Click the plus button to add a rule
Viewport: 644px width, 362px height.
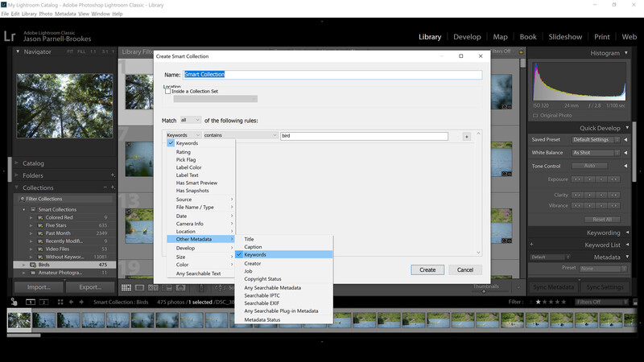click(467, 136)
